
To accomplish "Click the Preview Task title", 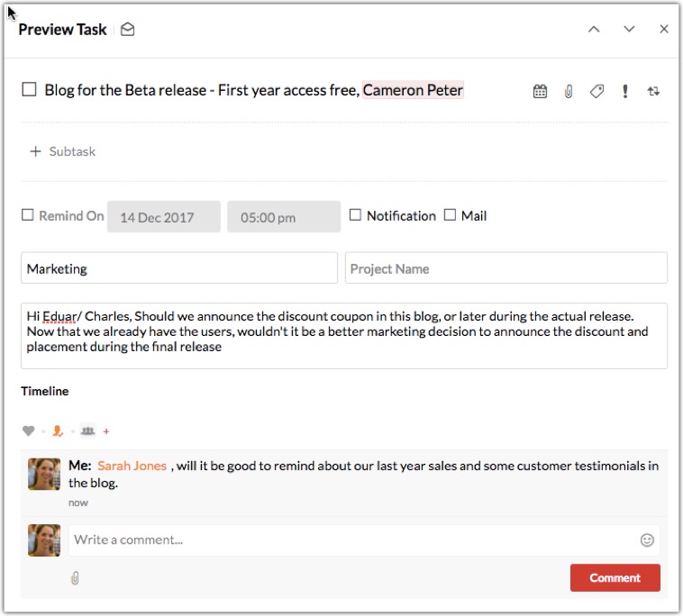I will click(x=62, y=29).
